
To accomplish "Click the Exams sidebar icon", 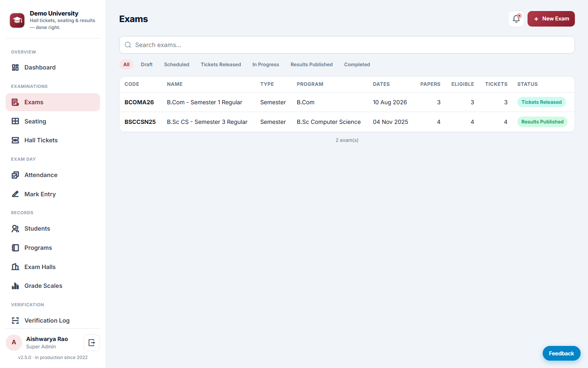I will 16,102.
